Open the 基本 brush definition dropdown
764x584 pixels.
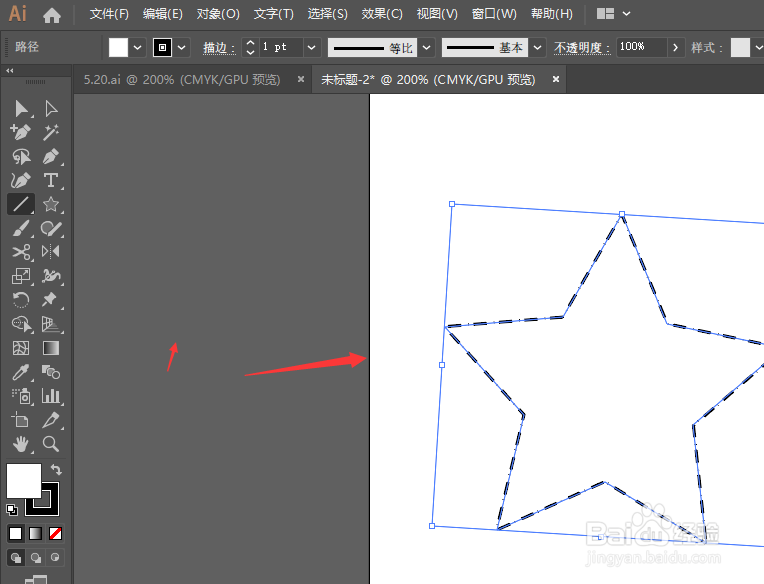click(x=537, y=47)
